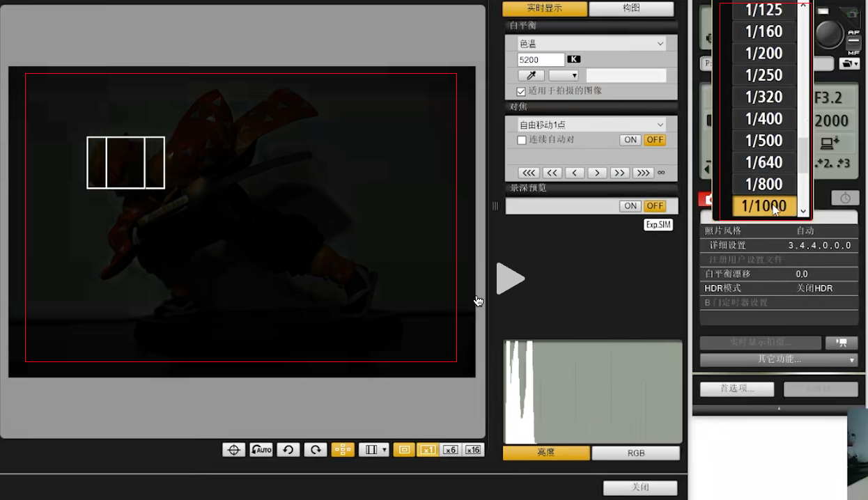Show the 亮度 histogram tab
868x500 pixels.
(x=546, y=453)
